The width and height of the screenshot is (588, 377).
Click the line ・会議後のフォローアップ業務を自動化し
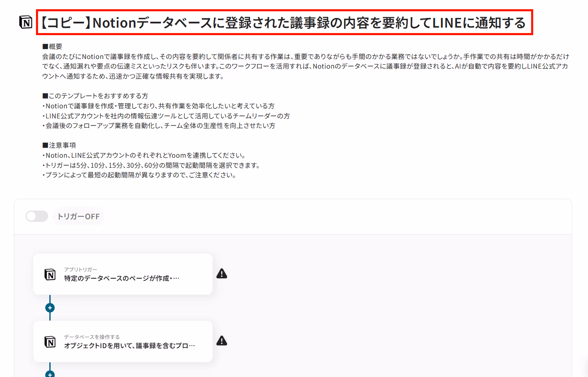tap(159, 126)
